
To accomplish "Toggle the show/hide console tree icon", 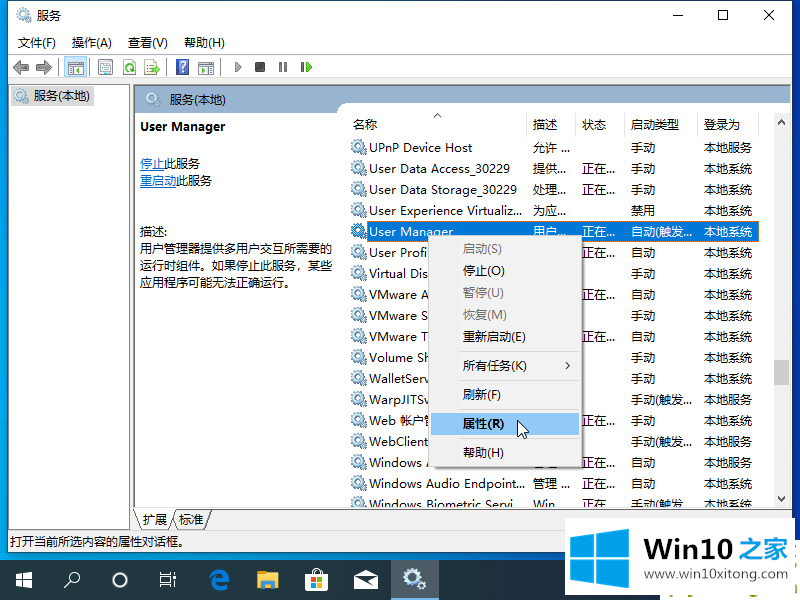I will tap(76, 67).
